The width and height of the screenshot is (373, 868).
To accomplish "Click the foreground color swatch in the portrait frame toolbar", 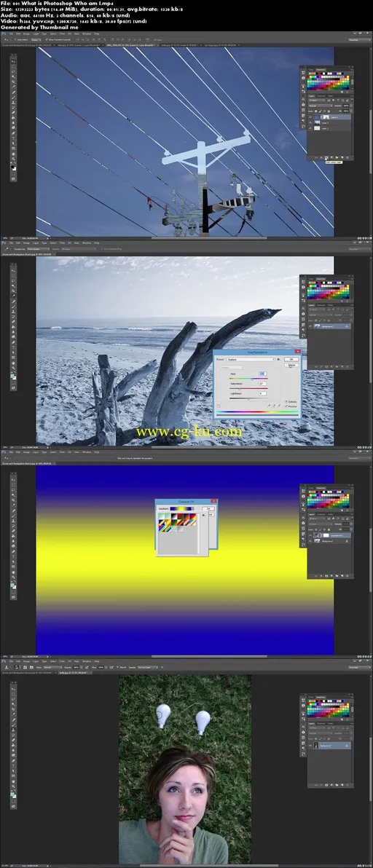I will 12,794.
